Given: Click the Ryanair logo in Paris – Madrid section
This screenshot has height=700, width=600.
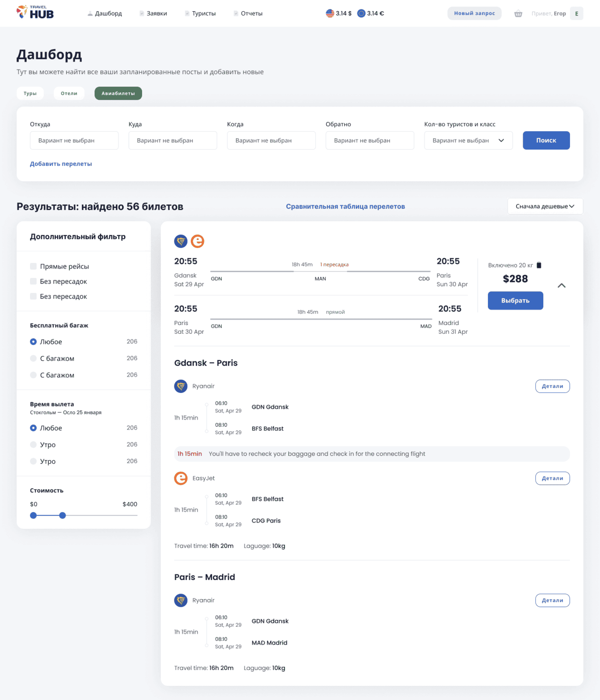Looking at the screenshot, I should [181, 600].
